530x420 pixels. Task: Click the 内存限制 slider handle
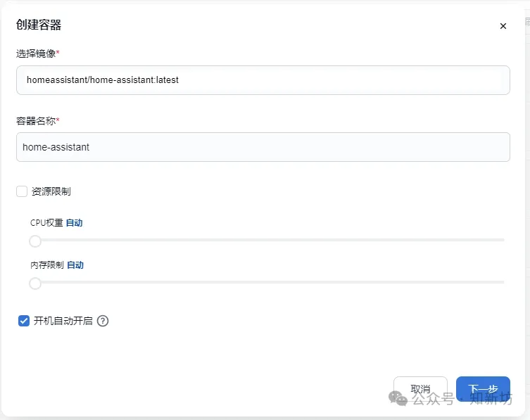tap(35, 283)
